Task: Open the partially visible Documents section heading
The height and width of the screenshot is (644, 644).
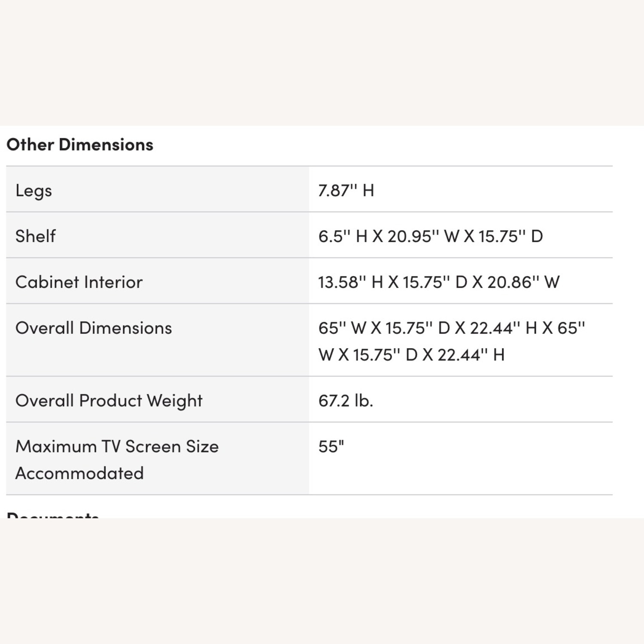Action: [53, 514]
